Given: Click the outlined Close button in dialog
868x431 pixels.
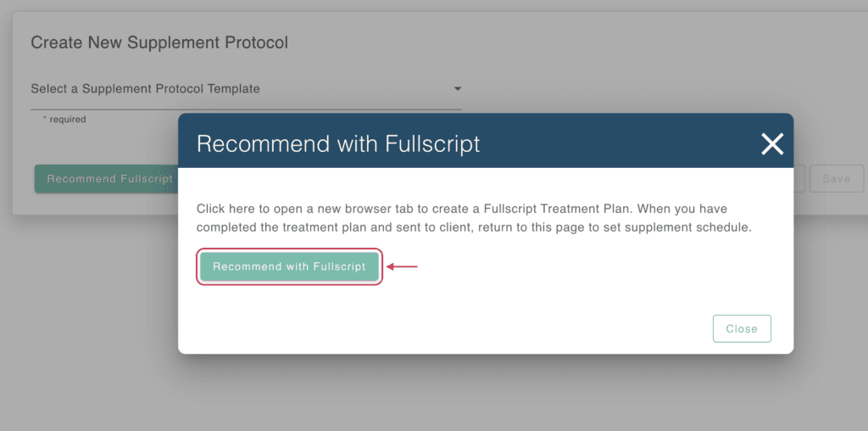Looking at the screenshot, I should pos(741,328).
